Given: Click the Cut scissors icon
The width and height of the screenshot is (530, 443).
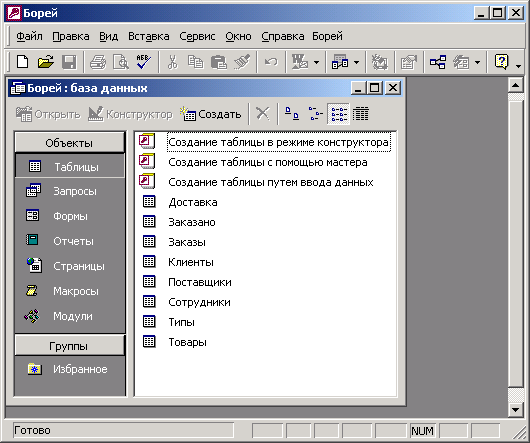Looking at the screenshot, I should 173,62.
